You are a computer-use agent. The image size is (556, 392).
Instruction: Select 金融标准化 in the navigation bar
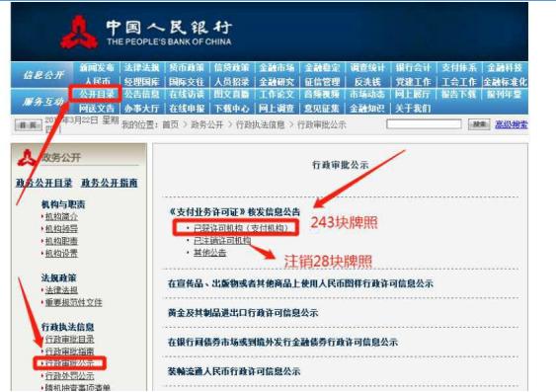505,82
